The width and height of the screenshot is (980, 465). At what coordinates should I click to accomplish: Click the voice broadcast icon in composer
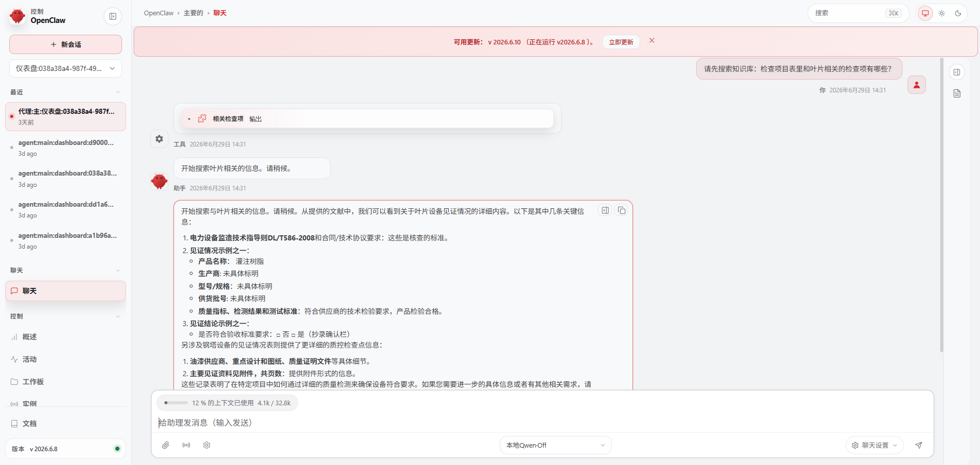[186, 445]
